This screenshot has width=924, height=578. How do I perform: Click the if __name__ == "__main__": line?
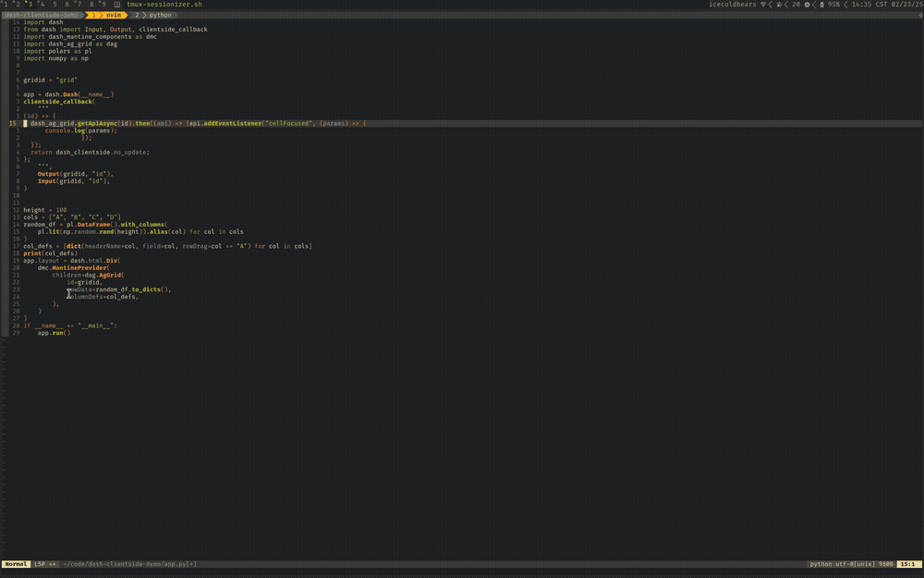pos(70,326)
